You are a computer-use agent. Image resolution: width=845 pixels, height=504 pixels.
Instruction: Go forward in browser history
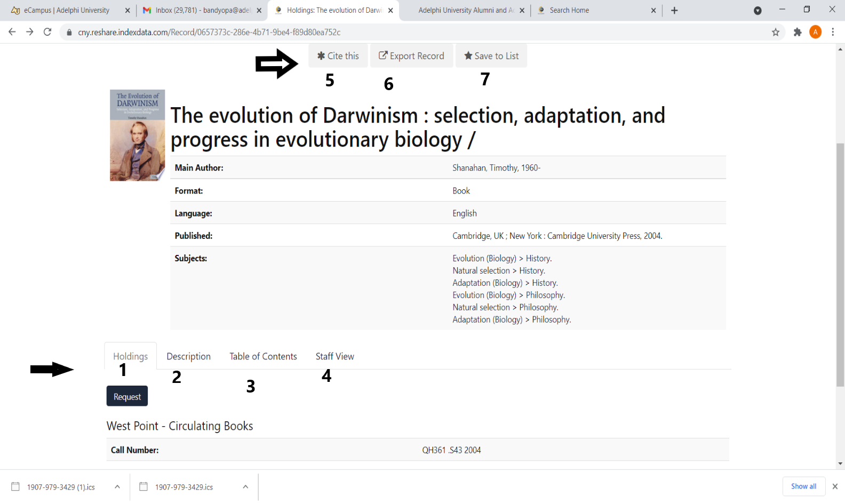30,32
